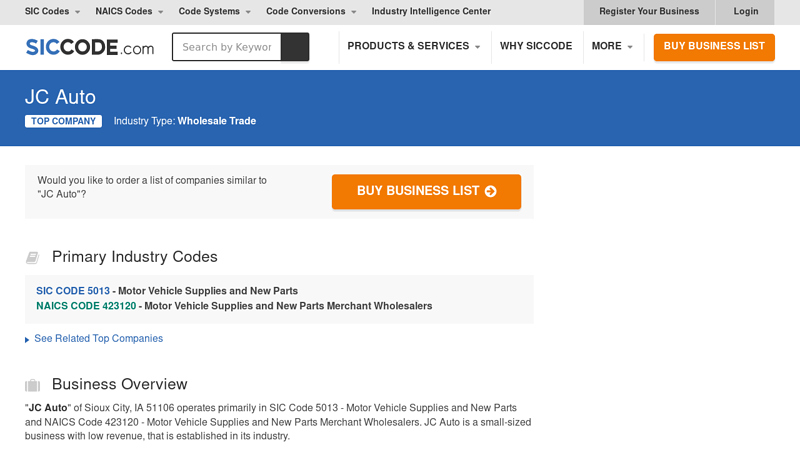Open the SIC CODE 5013 link
This screenshot has height=450, width=800.
pyautogui.click(x=73, y=291)
